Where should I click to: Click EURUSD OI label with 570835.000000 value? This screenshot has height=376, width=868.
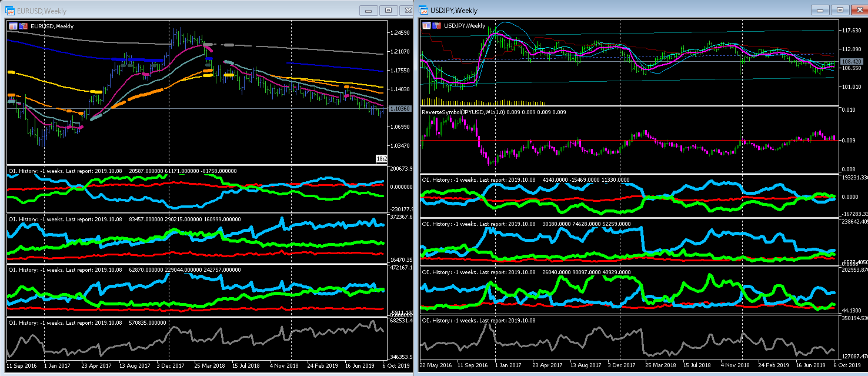pos(88,322)
